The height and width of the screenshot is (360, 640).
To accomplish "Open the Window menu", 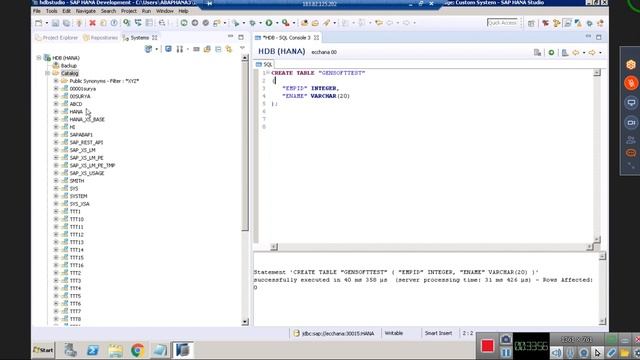I will (164, 11).
